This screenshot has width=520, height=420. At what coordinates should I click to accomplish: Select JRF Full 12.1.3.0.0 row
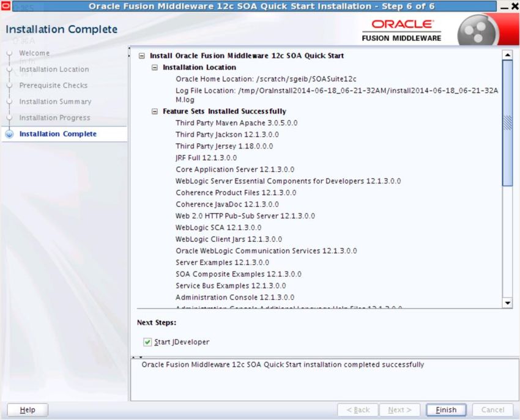pyautogui.click(x=206, y=158)
